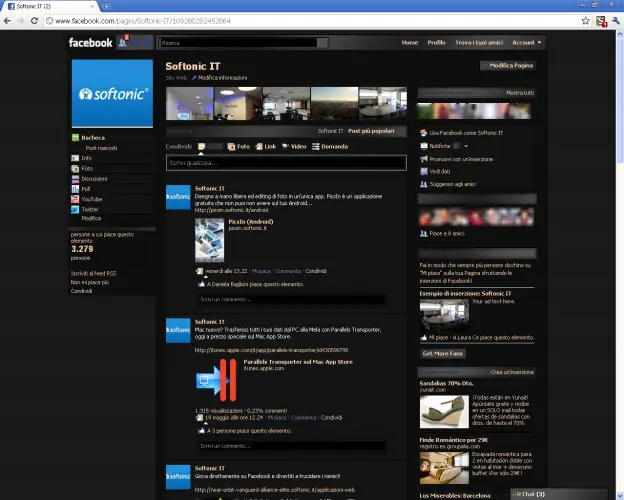Open the wrench settings menu in browser
624x500 pixels.
pyautogui.click(x=616, y=21)
